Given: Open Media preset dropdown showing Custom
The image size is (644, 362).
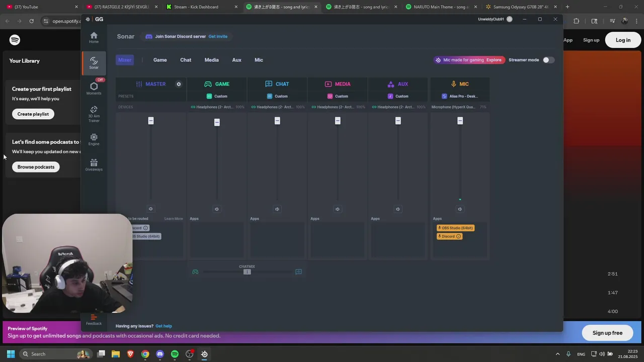Looking at the screenshot, I should click(x=338, y=96).
